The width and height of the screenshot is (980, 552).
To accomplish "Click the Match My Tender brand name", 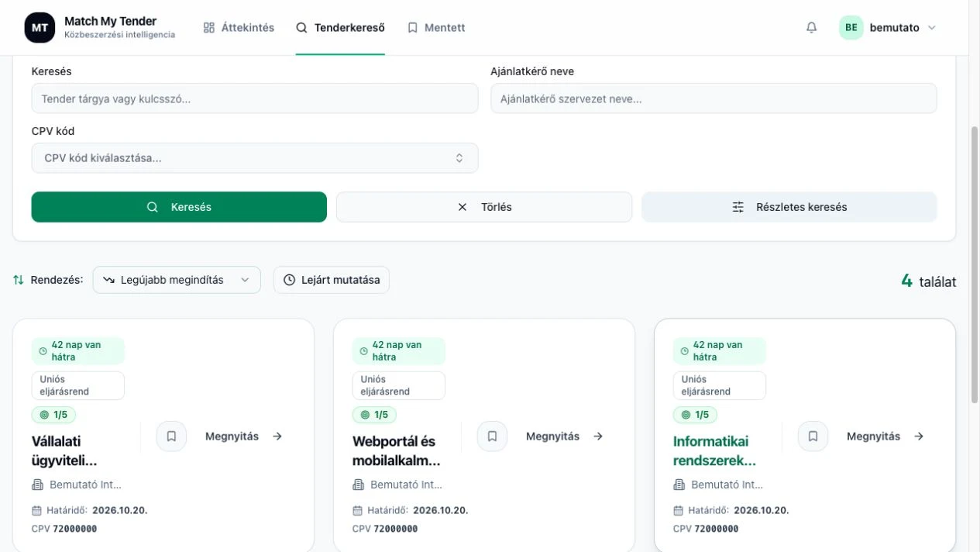I will click(x=110, y=21).
